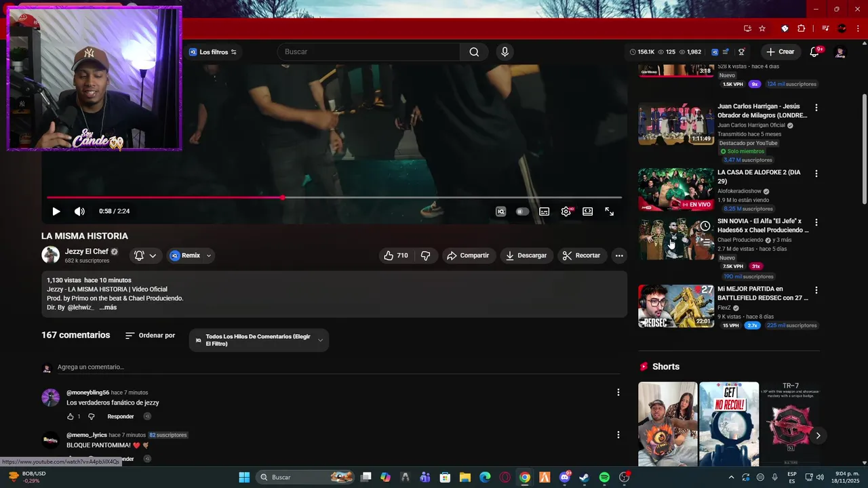Click the Chrome install app icon
This screenshot has width=868, height=488.
tap(747, 28)
